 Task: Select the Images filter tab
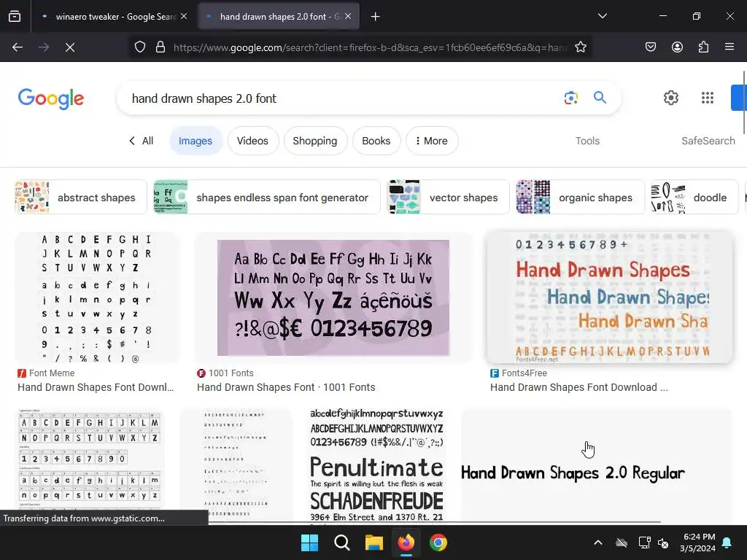[x=196, y=141]
